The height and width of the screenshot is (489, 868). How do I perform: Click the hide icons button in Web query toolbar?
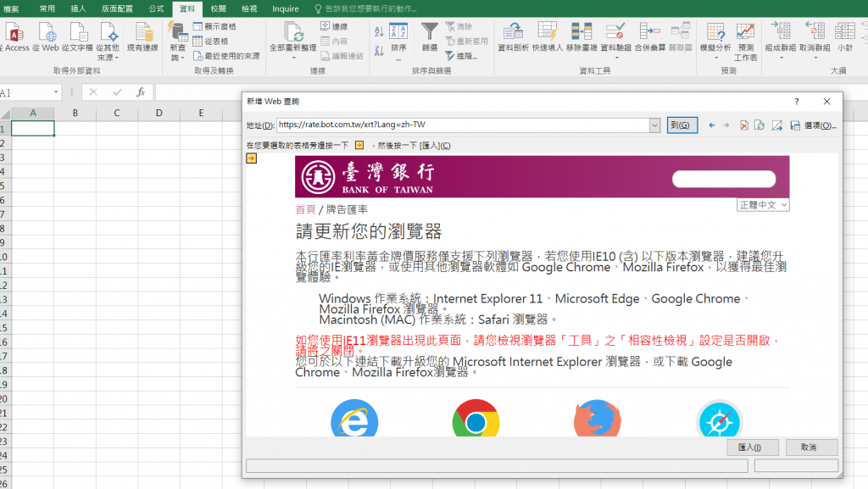click(777, 125)
